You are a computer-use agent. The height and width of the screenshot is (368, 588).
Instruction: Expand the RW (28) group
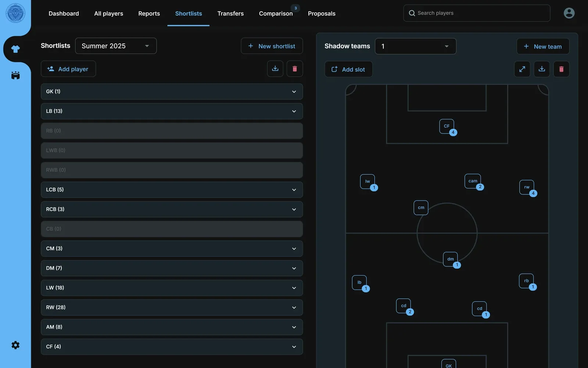click(172, 307)
